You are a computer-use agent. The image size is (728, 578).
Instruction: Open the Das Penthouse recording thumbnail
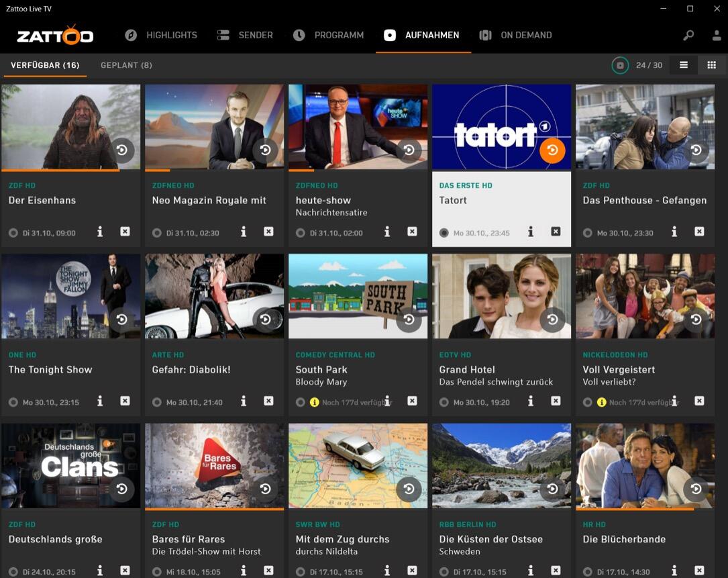point(644,126)
